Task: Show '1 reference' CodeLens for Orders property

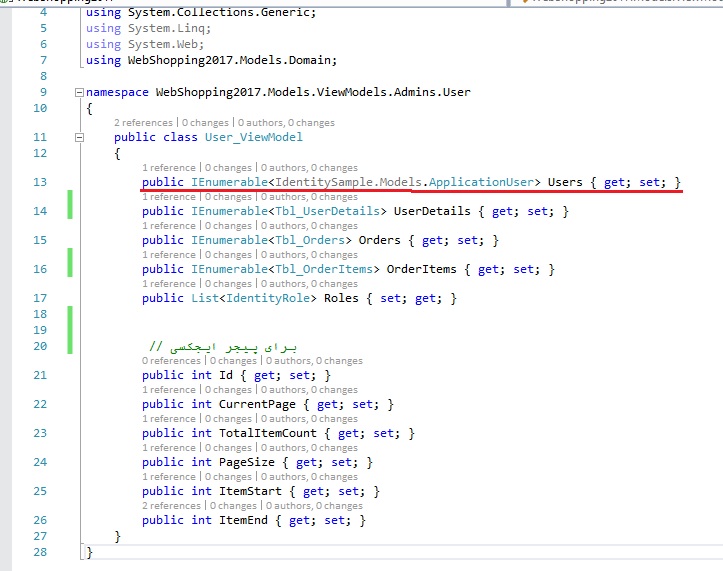Action: coord(169,226)
